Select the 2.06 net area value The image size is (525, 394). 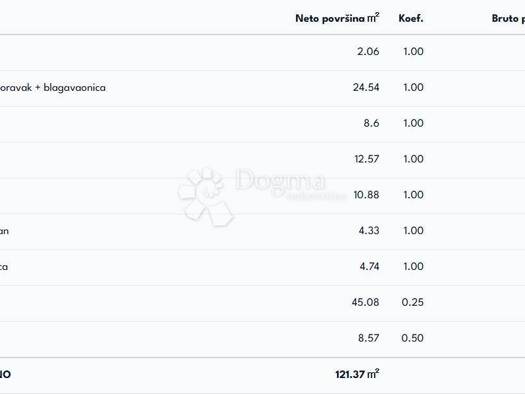tap(368, 51)
